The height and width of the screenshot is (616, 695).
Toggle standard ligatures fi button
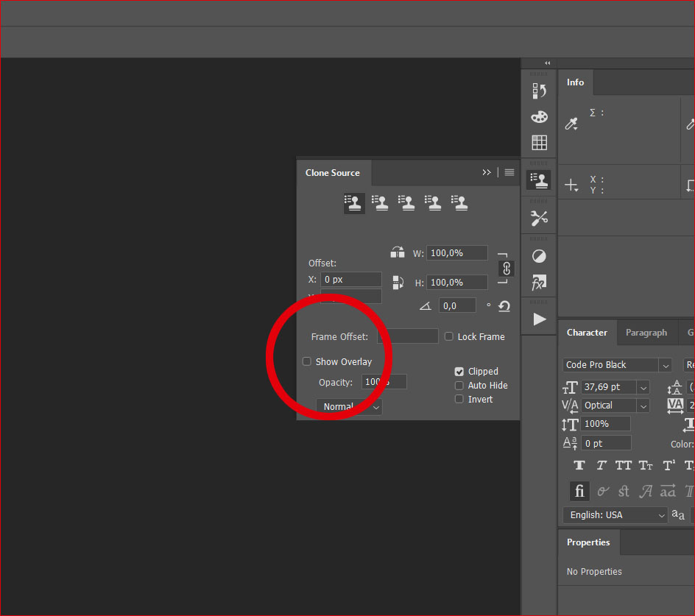click(x=579, y=491)
